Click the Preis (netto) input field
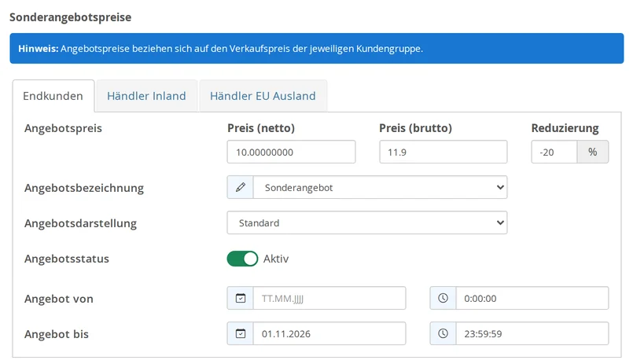The width and height of the screenshot is (633, 364). coord(291,153)
